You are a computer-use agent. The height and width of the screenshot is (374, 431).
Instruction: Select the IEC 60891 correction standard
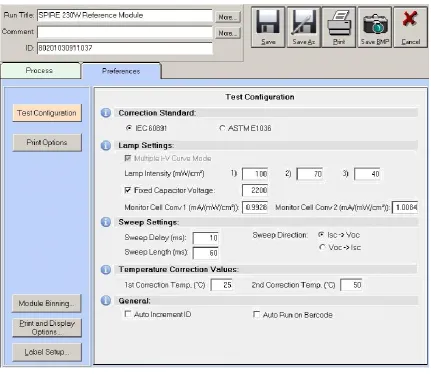(x=129, y=128)
